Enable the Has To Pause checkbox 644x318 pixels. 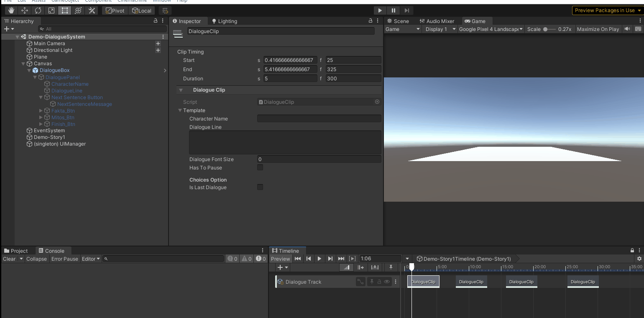pos(260,168)
